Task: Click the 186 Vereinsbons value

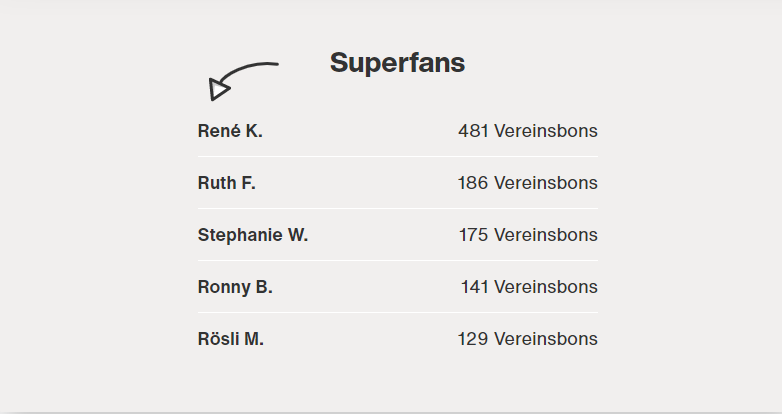Action: click(x=528, y=183)
